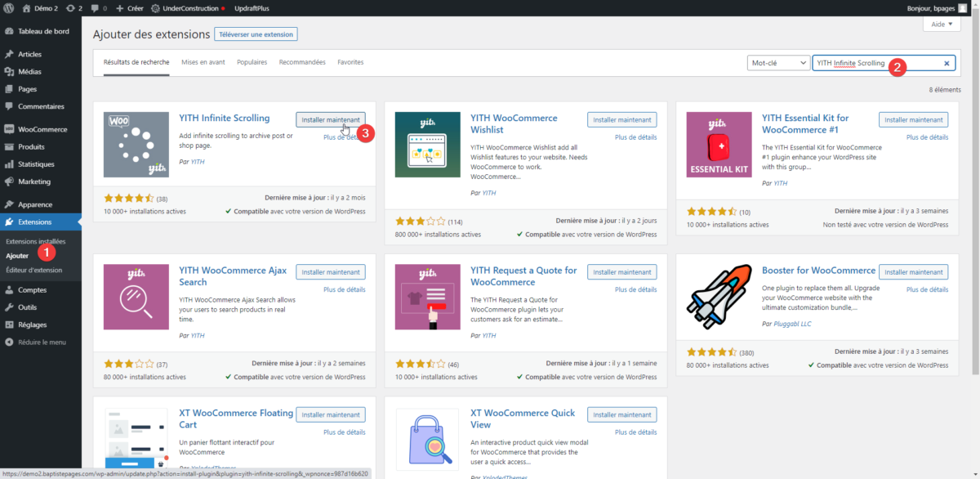Open the updates counter icon

pos(74,8)
